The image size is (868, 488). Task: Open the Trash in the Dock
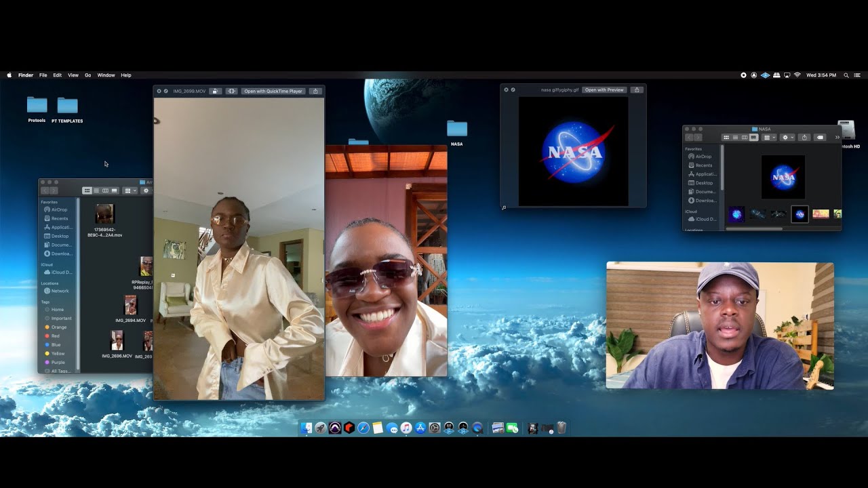[561, 428]
